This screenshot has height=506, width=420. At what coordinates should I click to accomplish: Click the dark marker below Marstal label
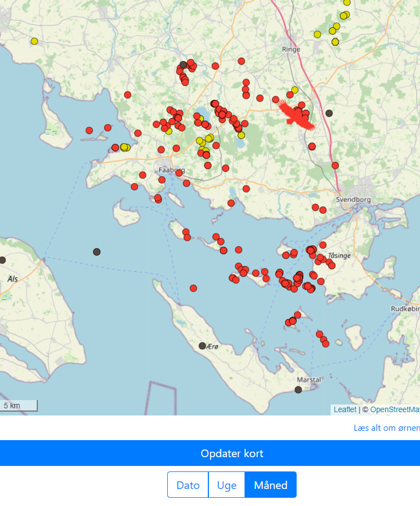298,390
